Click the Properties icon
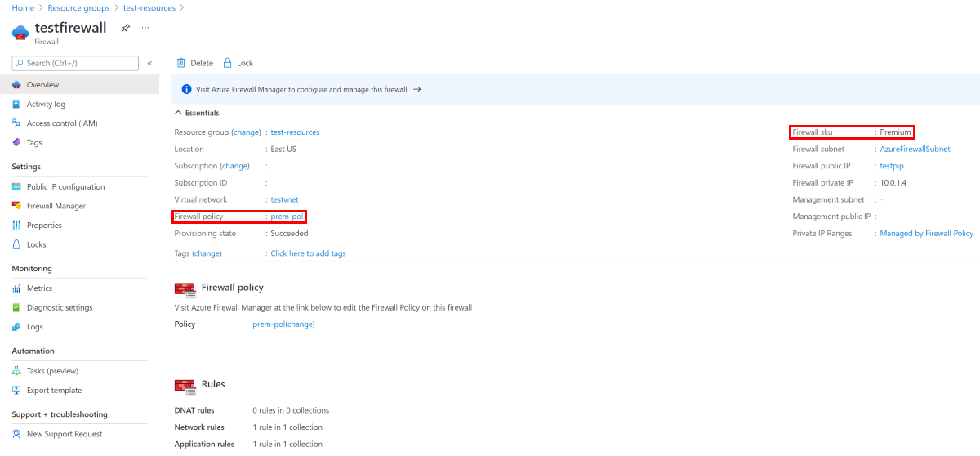The height and width of the screenshot is (456, 980). pos(16,225)
